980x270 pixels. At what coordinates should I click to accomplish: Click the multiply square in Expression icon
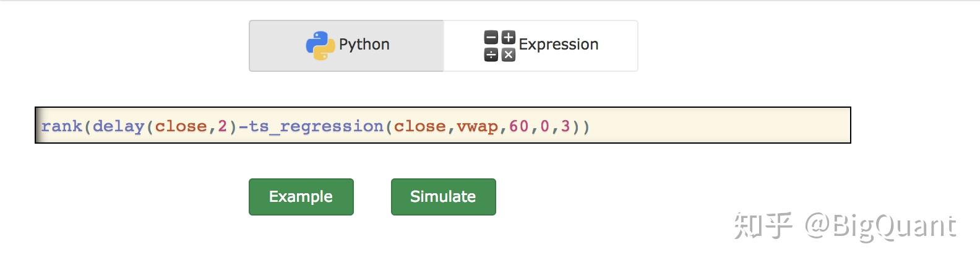click(x=508, y=54)
